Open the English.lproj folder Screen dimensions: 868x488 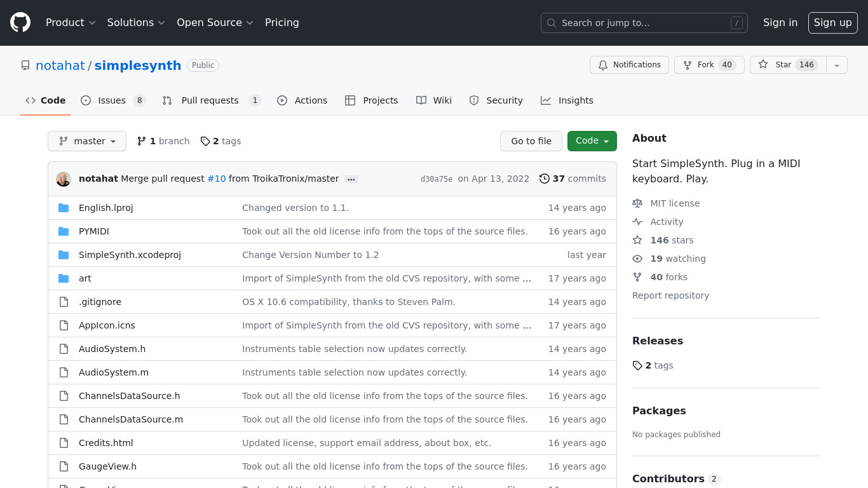106,208
